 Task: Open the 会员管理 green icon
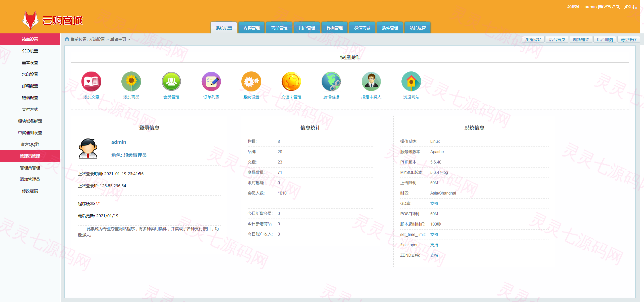(171, 81)
